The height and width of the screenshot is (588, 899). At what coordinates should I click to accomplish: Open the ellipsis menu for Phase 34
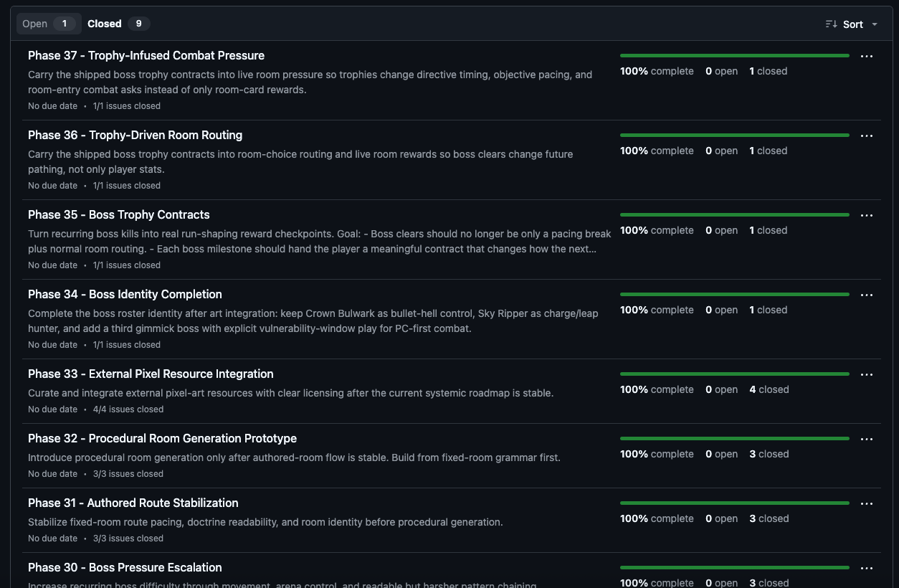(x=866, y=295)
